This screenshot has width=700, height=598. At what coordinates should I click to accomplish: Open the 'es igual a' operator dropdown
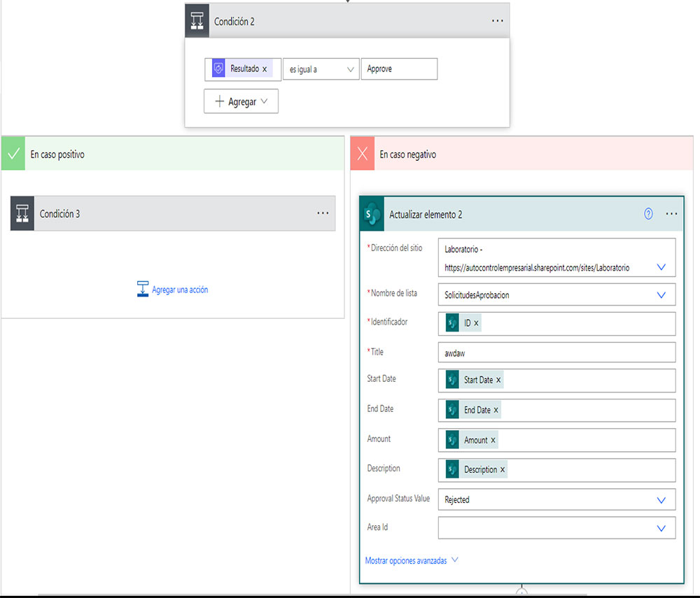(321, 69)
